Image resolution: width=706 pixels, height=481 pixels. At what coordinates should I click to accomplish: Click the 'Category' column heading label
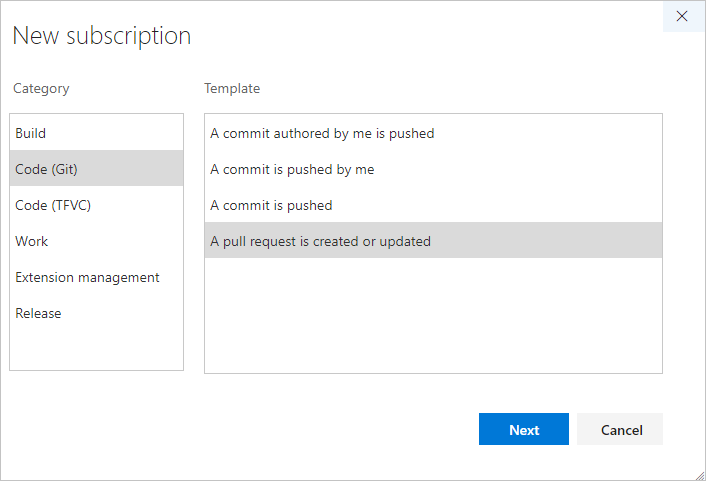tap(41, 88)
